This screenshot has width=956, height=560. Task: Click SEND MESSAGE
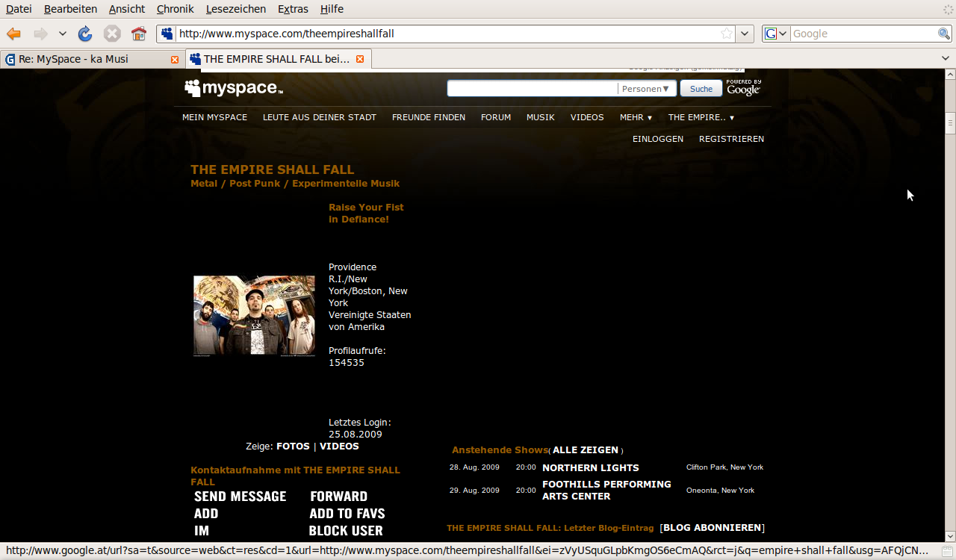(240, 497)
